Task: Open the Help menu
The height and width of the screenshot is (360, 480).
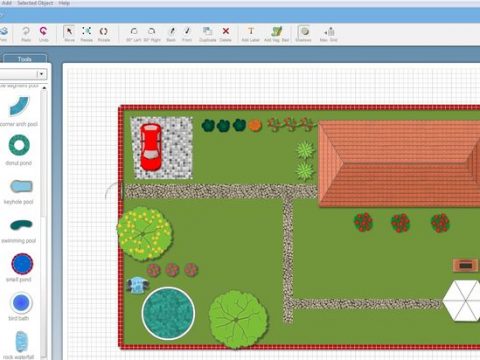Action: [x=64, y=3]
